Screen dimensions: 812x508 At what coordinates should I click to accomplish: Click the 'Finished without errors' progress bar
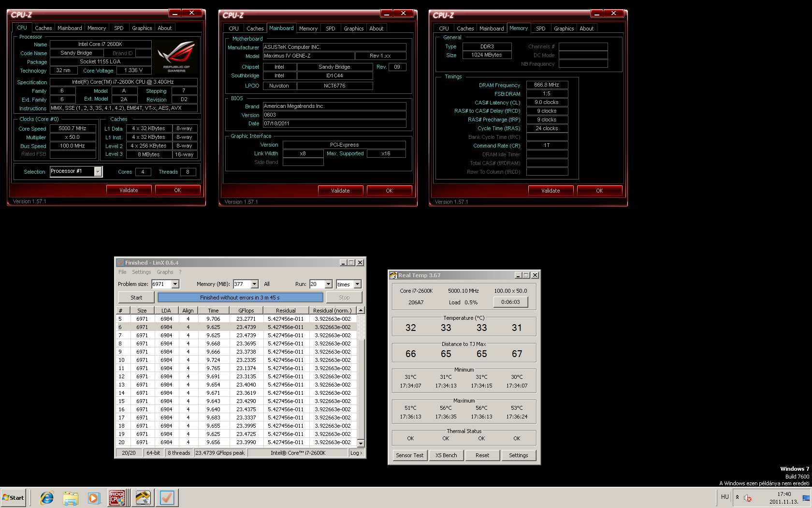coord(240,298)
